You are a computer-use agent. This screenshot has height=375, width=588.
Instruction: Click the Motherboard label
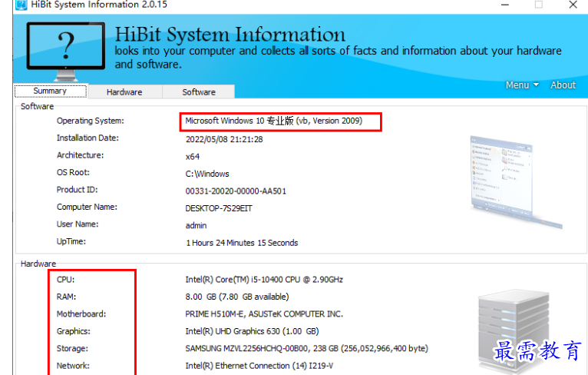81,314
